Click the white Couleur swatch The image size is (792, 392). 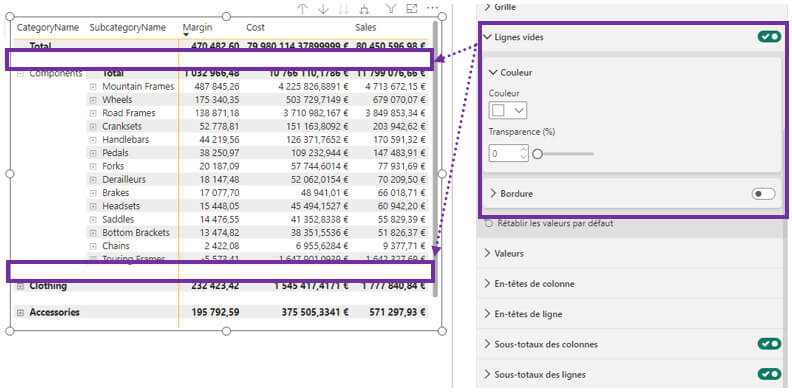[x=499, y=111]
